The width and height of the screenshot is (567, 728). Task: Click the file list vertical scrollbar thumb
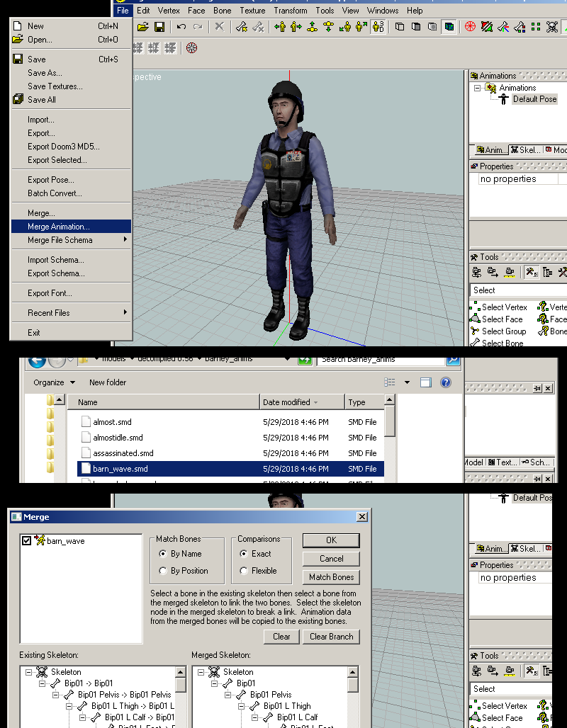pos(390,421)
